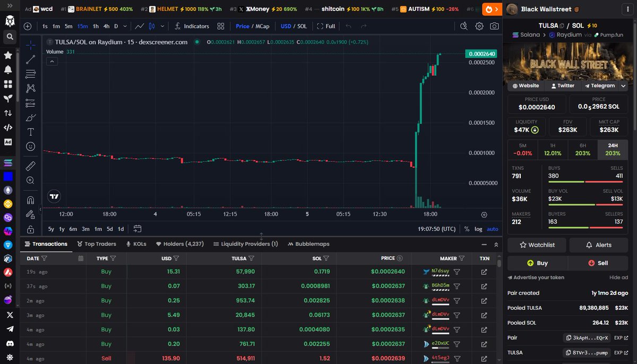Open new pairs sprout icon in sidebar
This screenshot has height=364, width=637.
coord(8,99)
